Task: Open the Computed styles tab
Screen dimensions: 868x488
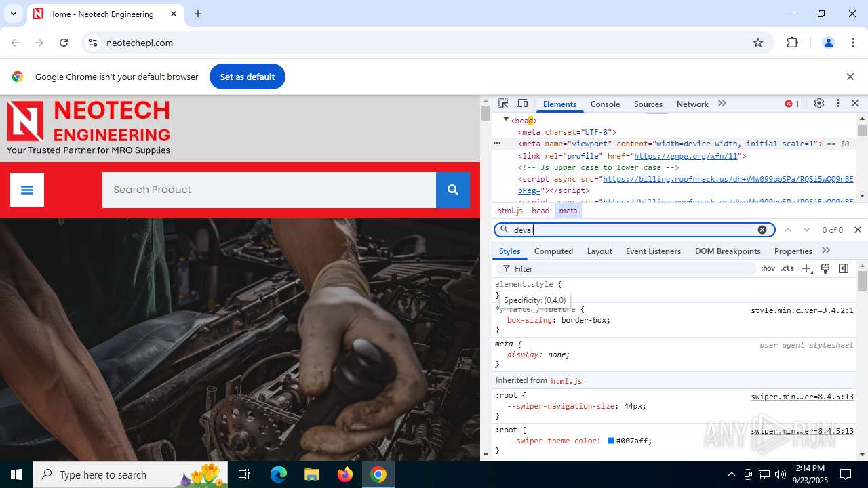Action: [x=553, y=251]
